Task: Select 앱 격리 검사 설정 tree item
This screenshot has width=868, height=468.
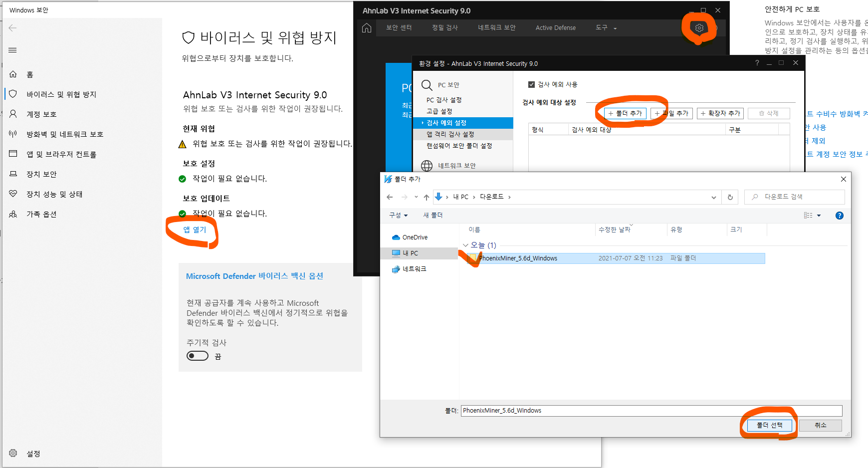Action: pyautogui.click(x=463, y=134)
